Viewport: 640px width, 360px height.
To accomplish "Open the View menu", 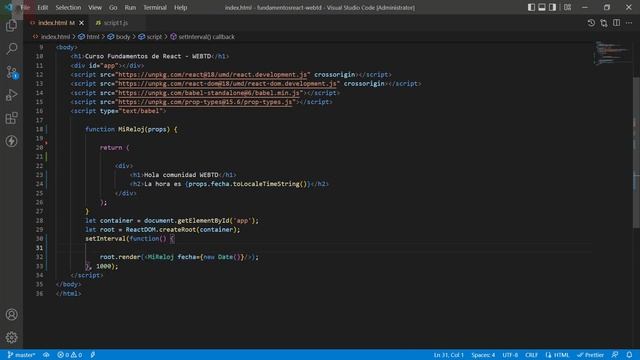I will pos(95,7).
